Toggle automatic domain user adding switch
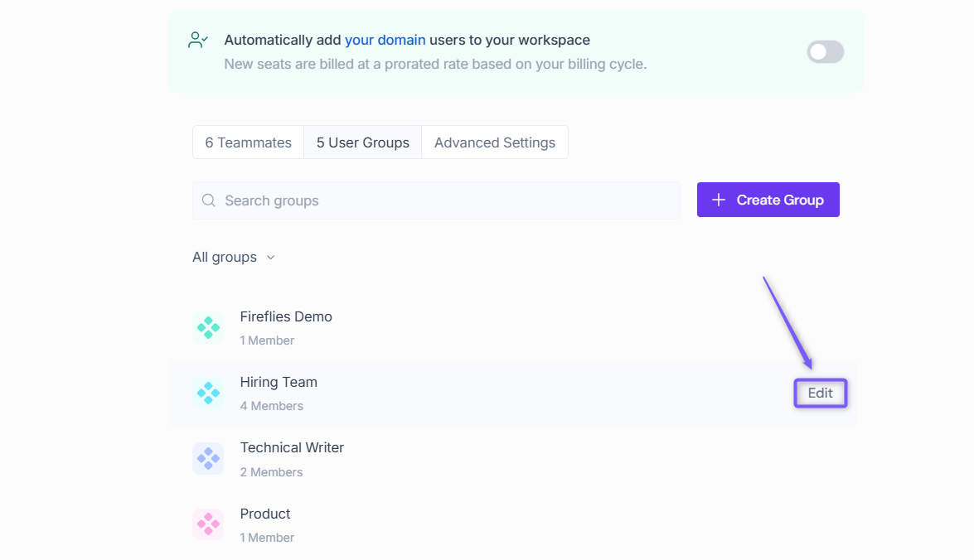This screenshot has height=560, width=974. (x=825, y=52)
